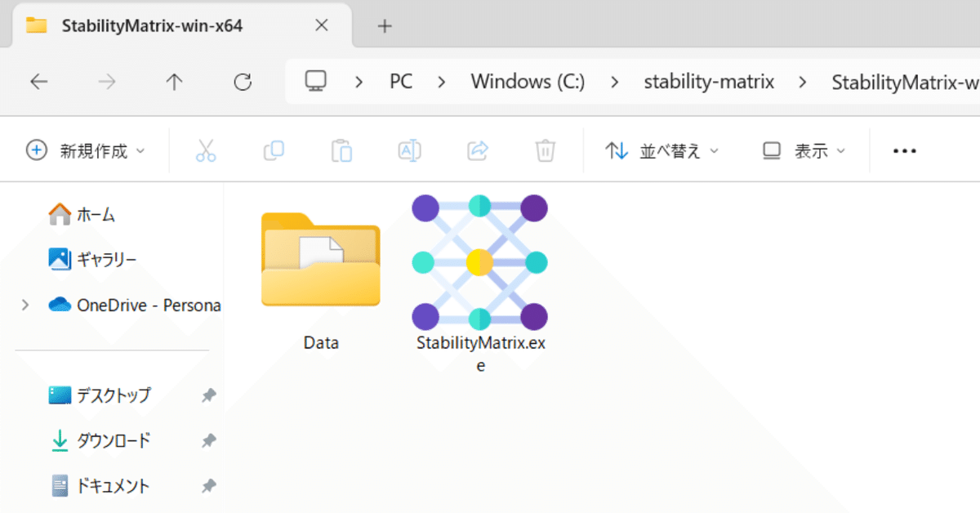
Task: Go to stability-matrix in the address bar
Action: pyautogui.click(x=708, y=82)
